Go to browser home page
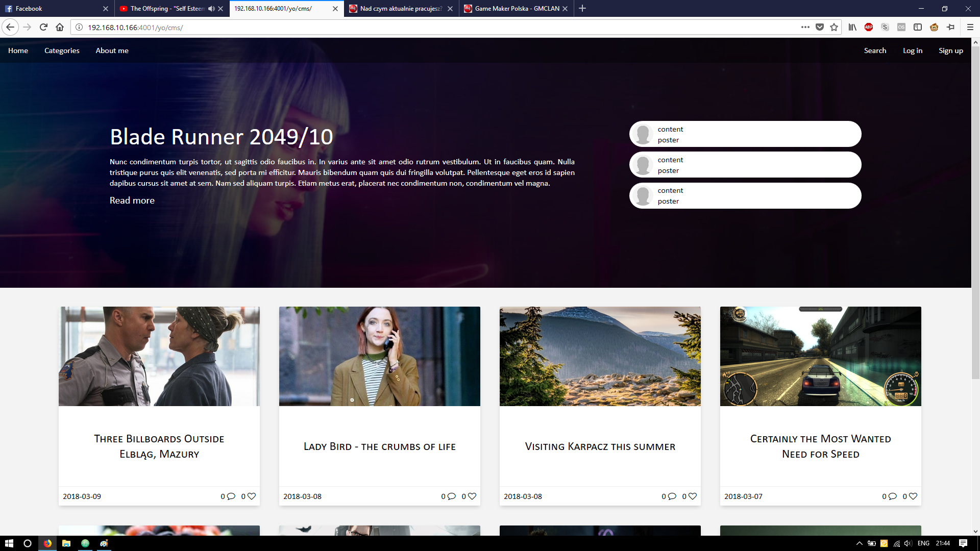This screenshot has width=980, height=551. point(60,27)
